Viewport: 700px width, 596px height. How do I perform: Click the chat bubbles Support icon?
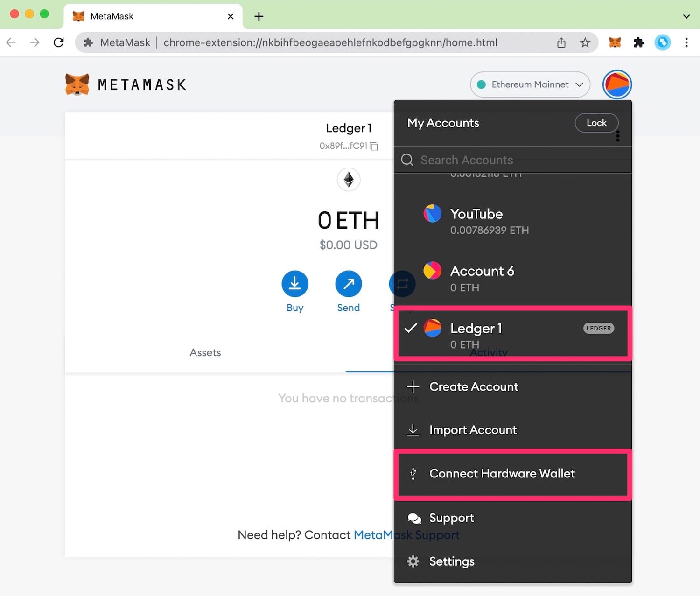[x=414, y=518]
